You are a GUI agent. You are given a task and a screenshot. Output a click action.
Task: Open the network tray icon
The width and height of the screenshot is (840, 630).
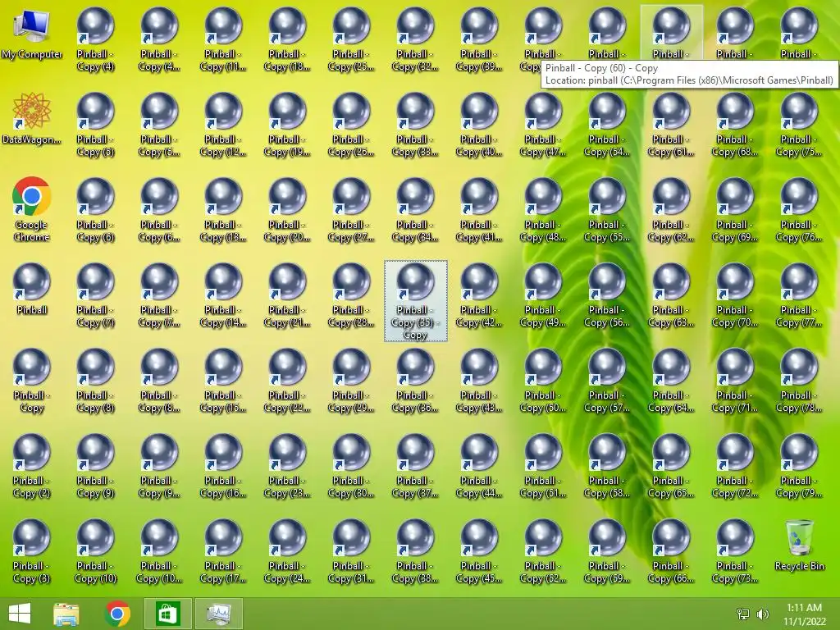pos(743,614)
